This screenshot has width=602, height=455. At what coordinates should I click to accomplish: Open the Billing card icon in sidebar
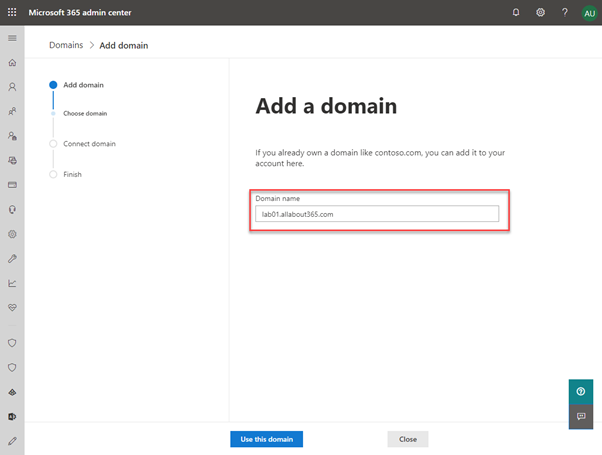(x=12, y=185)
